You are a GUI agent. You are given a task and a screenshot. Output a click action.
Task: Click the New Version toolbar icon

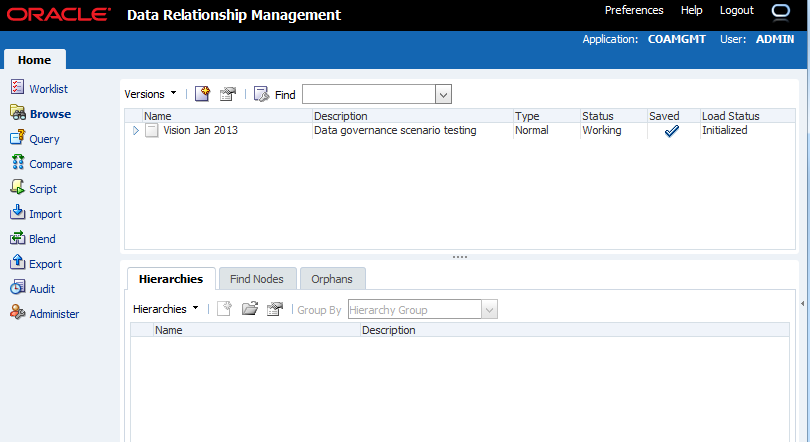pos(202,94)
